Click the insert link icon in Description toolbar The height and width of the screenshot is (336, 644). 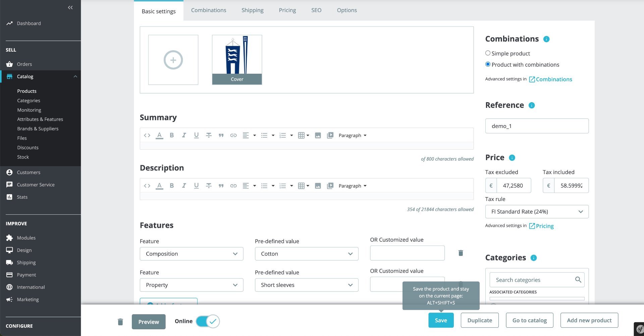(233, 186)
